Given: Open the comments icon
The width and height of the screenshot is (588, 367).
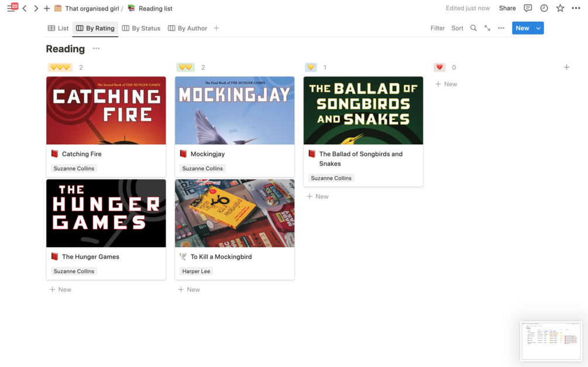Looking at the screenshot, I should tap(528, 8).
